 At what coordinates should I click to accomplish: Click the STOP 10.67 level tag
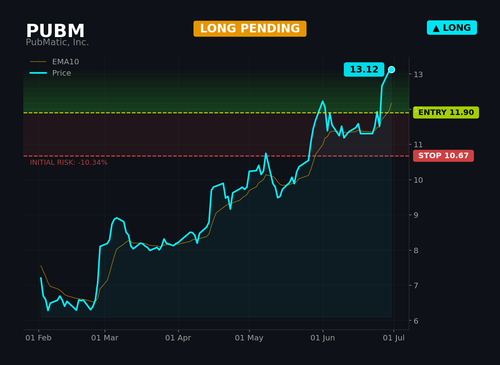(x=443, y=156)
